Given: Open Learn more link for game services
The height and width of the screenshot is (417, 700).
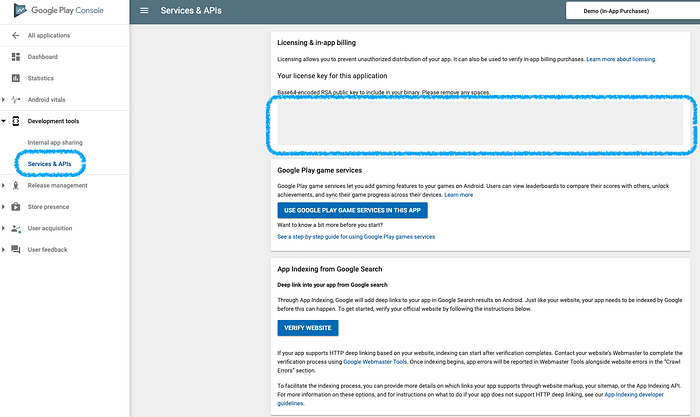Looking at the screenshot, I should pyautogui.click(x=458, y=195).
